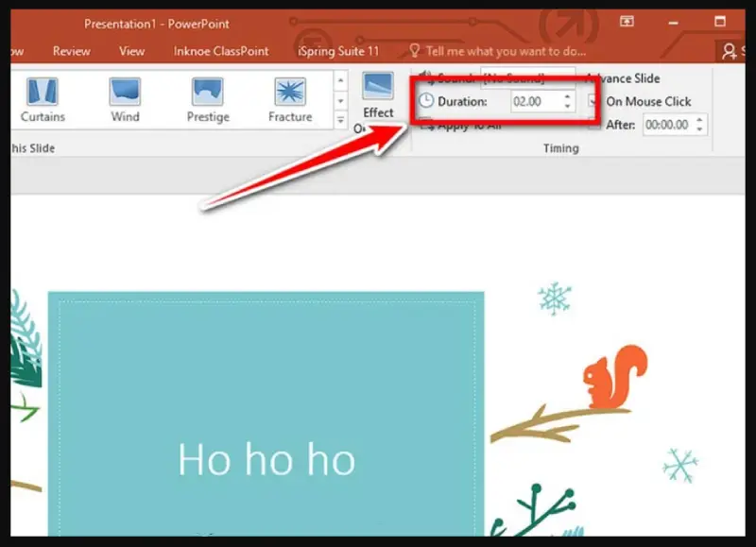This screenshot has width=756, height=547.
Task: Click the Advance Slide label
Action: pos(622,78)
